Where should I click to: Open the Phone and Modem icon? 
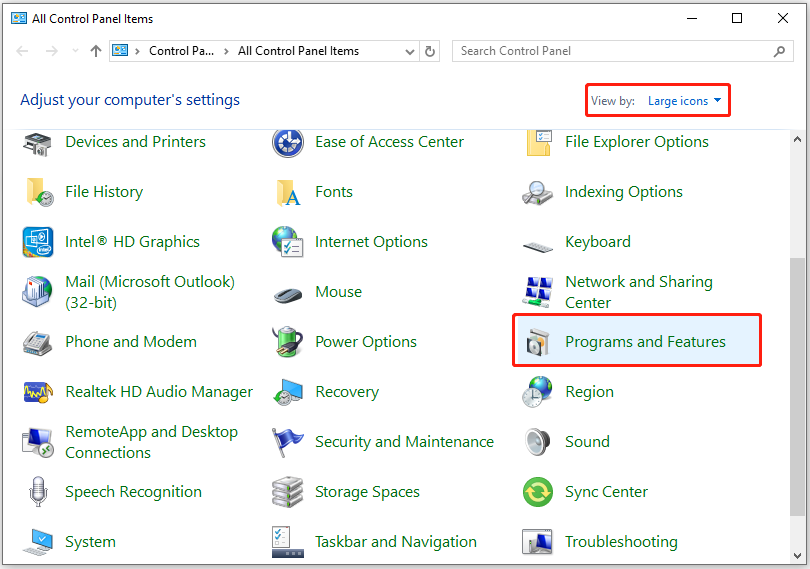[37, 342]
